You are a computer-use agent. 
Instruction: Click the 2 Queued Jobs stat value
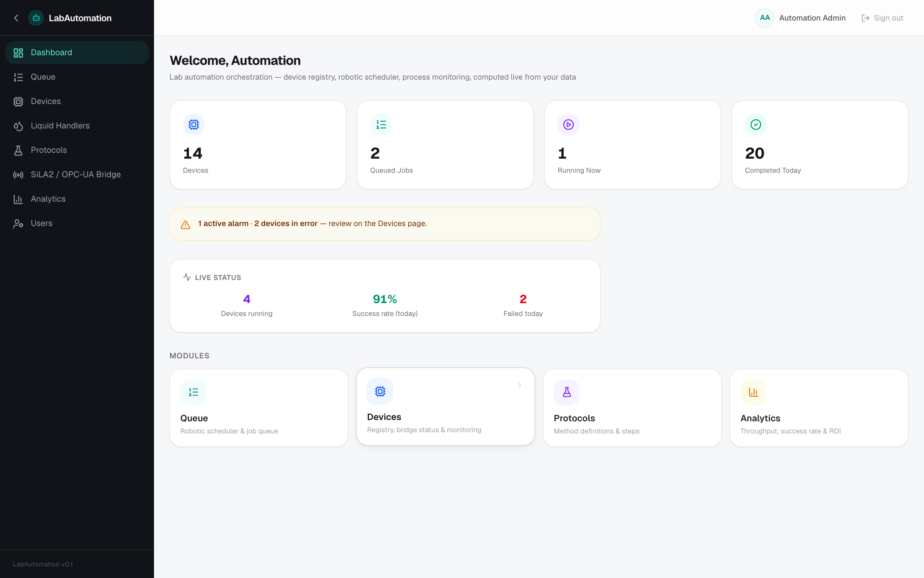tap(375, 153)
